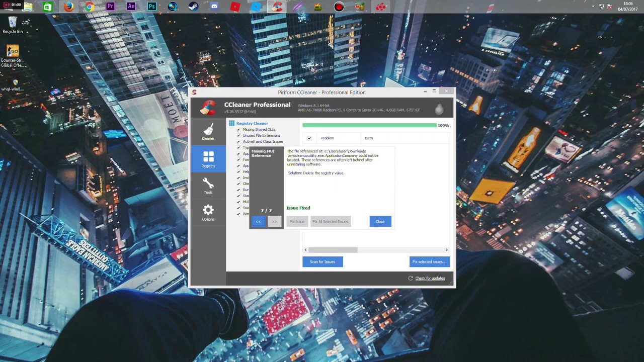Click the >> next issue button

(274, 221)
